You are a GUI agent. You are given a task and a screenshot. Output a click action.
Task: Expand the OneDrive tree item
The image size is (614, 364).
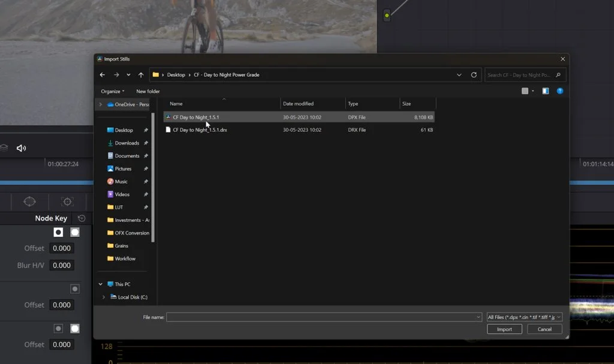point(101,104)
